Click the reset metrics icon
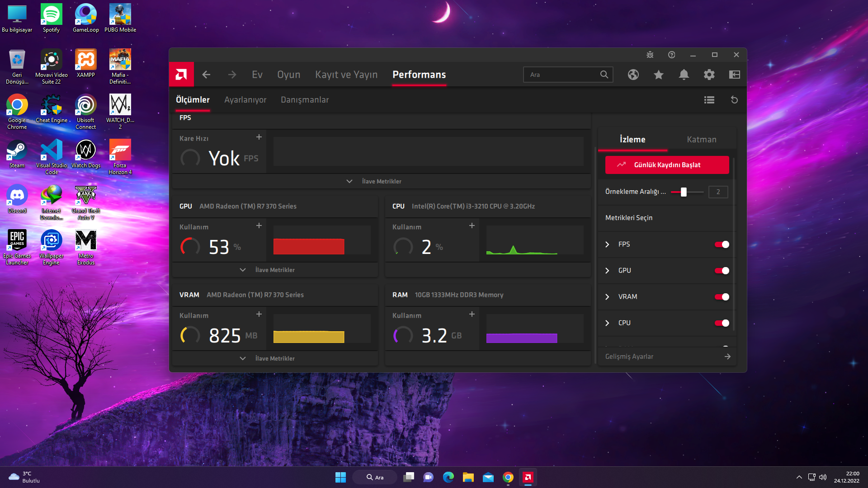This screenshot has height=488, width=868. (734, 100)
